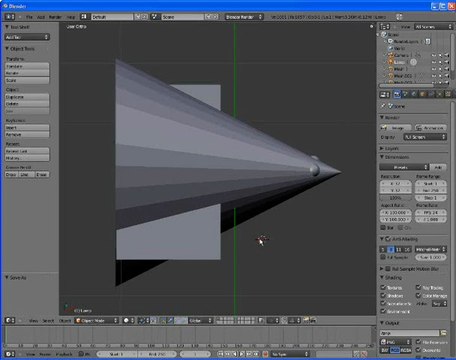Select the Render properties tab icon
Viewport: 456px width, 360px height.
(397, 95)
